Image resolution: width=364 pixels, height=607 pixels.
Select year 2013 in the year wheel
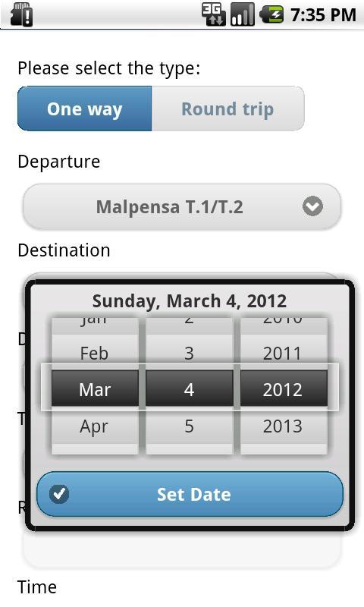click(284, 426)
